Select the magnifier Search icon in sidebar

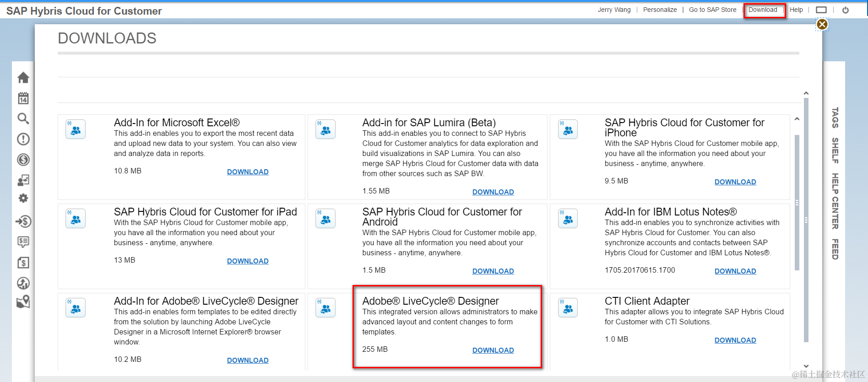pos(23,118)
